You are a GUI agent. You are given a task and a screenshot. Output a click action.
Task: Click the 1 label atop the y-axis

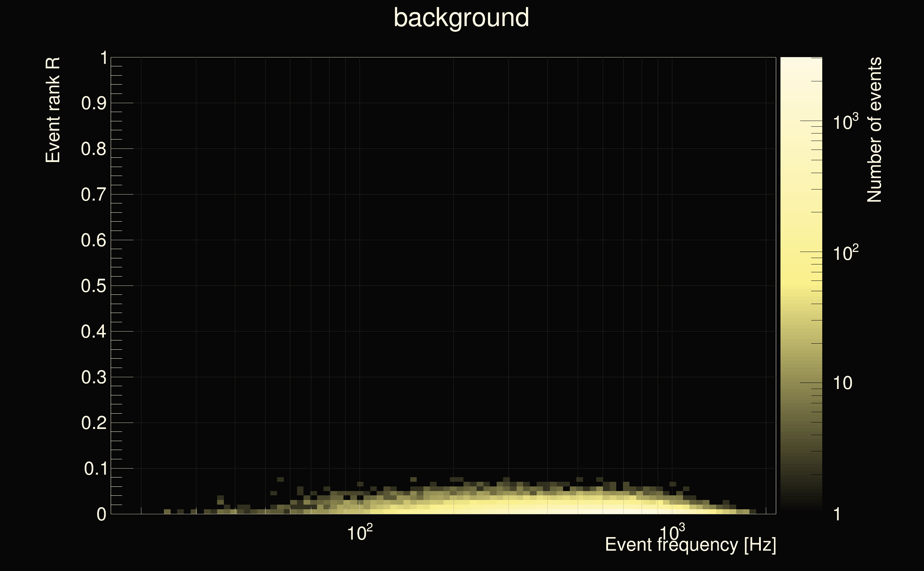103,58
